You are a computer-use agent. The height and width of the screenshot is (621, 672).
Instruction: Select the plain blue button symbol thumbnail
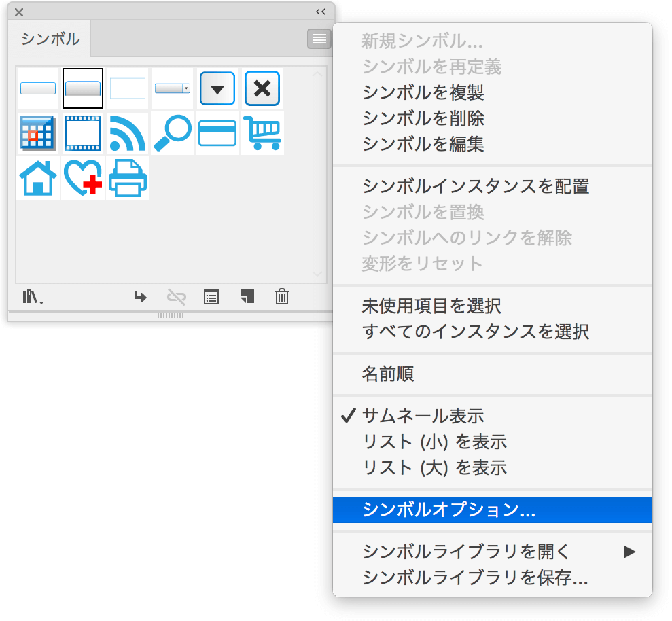tap(38, 88)
